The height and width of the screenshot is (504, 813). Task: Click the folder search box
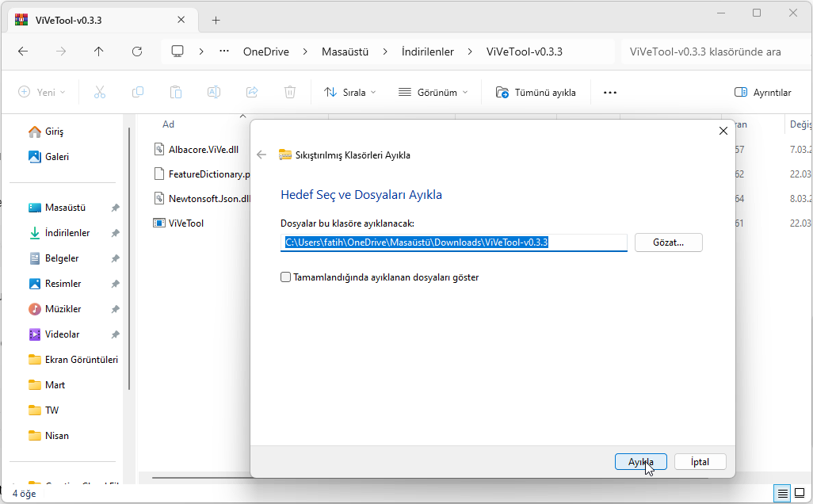point(713,51)
